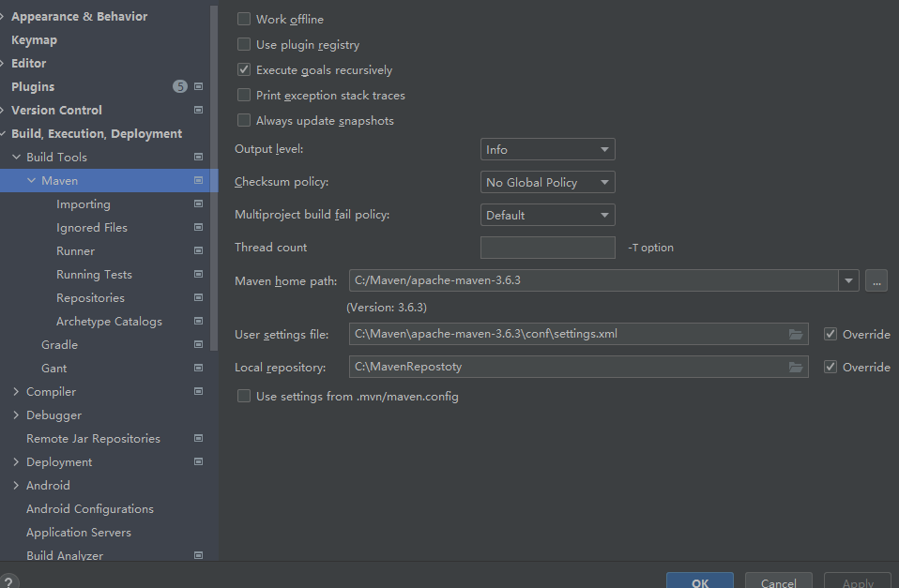The image size is (899, 588).
Task: Select Keymap settings category
Action: [35, 40]
